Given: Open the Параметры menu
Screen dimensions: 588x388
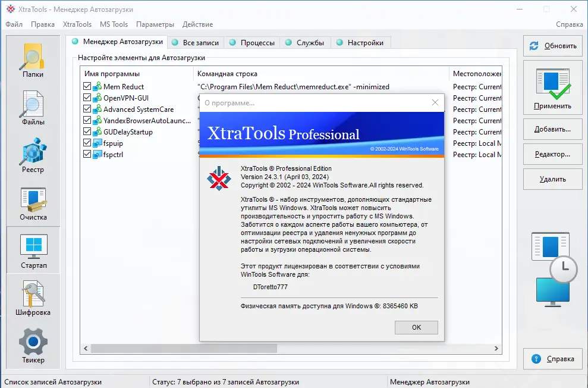Looking at the screenshot, I should pos(155,24).
